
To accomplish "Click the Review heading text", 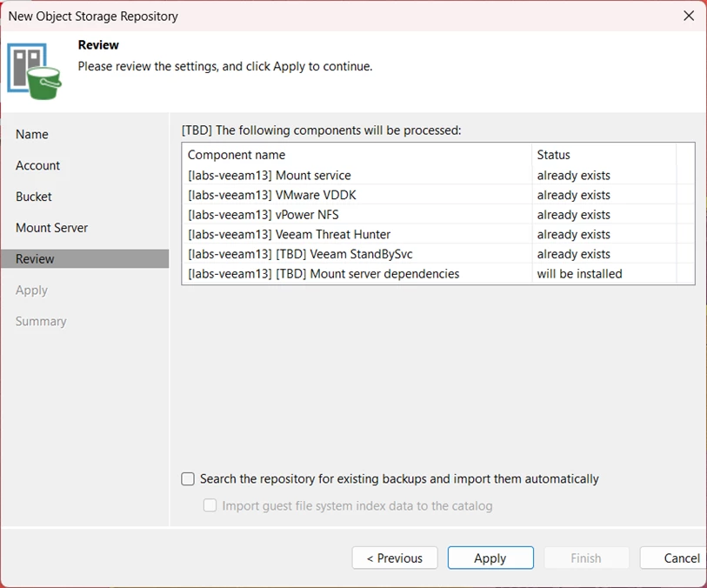I will pos(98,44).
